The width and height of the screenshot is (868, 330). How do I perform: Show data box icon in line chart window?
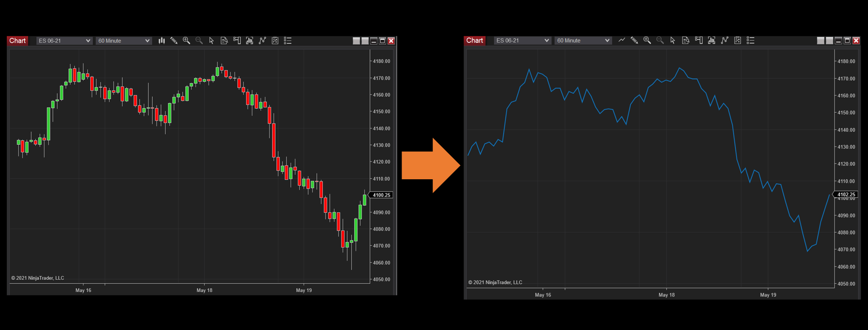tap(686, 40)
